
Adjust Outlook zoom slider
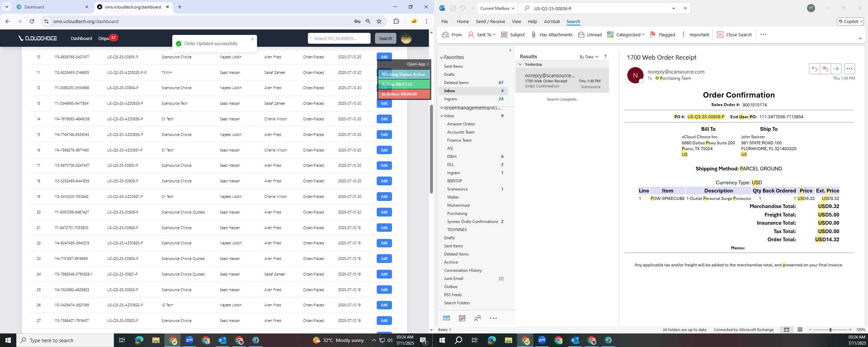pyautogui.click(x=830, y=330)
